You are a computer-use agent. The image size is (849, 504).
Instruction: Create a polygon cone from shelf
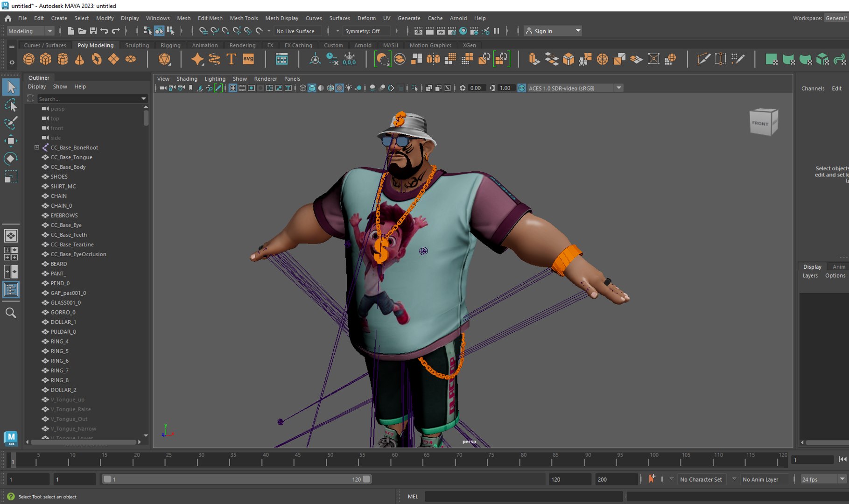tap(80, 59)
